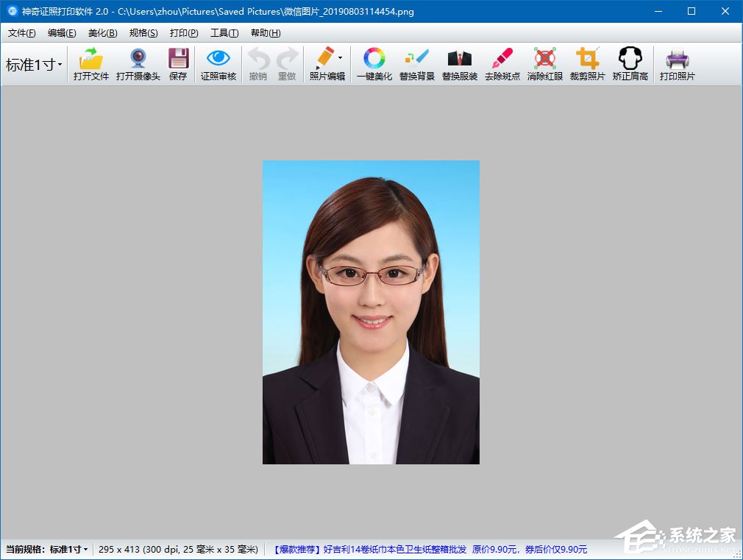
Task: Click the photo preview thumbnail
Action: click(x=369, y=311)
